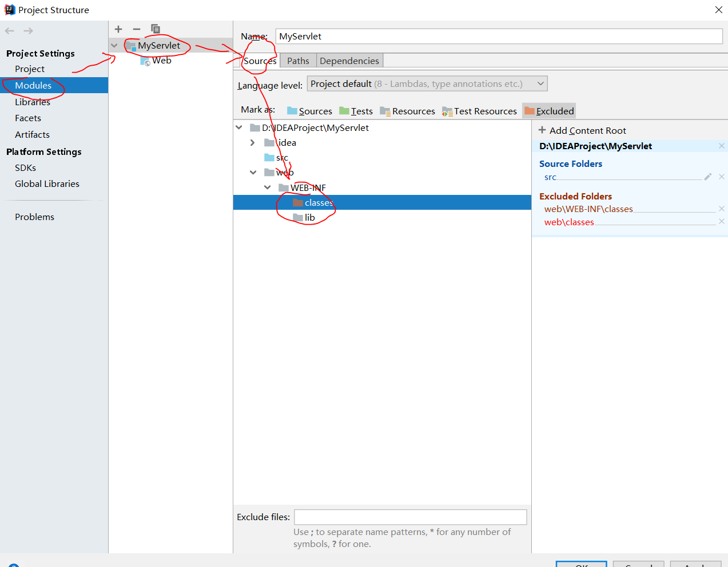Toggle the Excluded mark
This screenshot has height=567, width=728.
(549, 111)
